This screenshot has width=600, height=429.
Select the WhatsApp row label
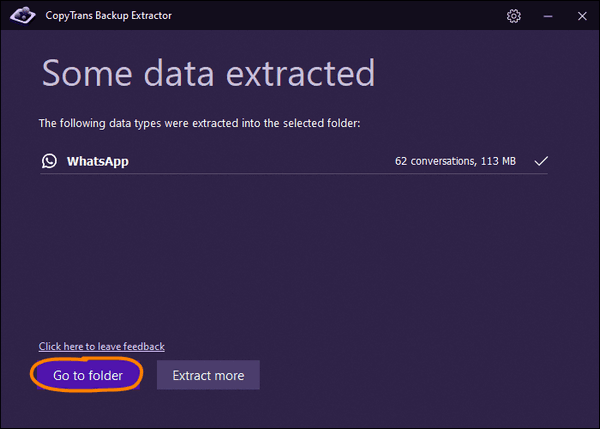[98, 161]
